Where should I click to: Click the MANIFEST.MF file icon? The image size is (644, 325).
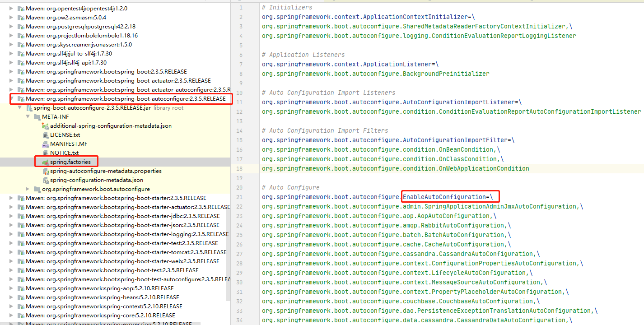(x=45, y=144)
